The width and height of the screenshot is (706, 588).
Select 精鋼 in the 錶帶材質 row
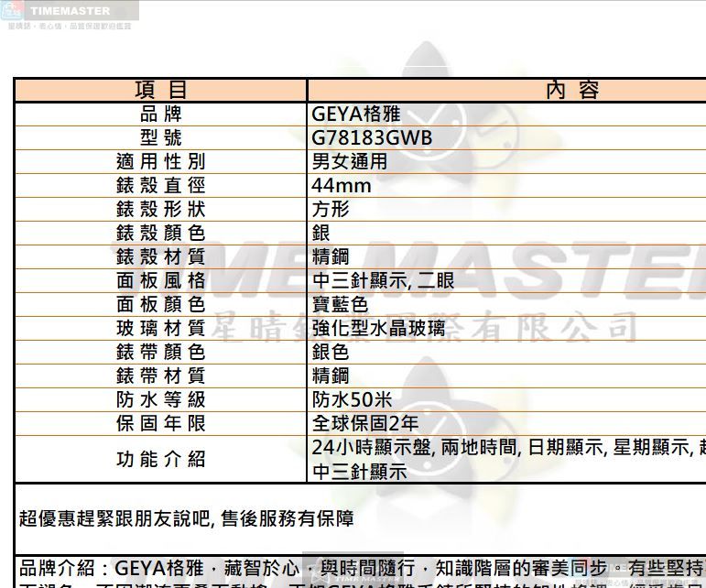coord(331,376)
